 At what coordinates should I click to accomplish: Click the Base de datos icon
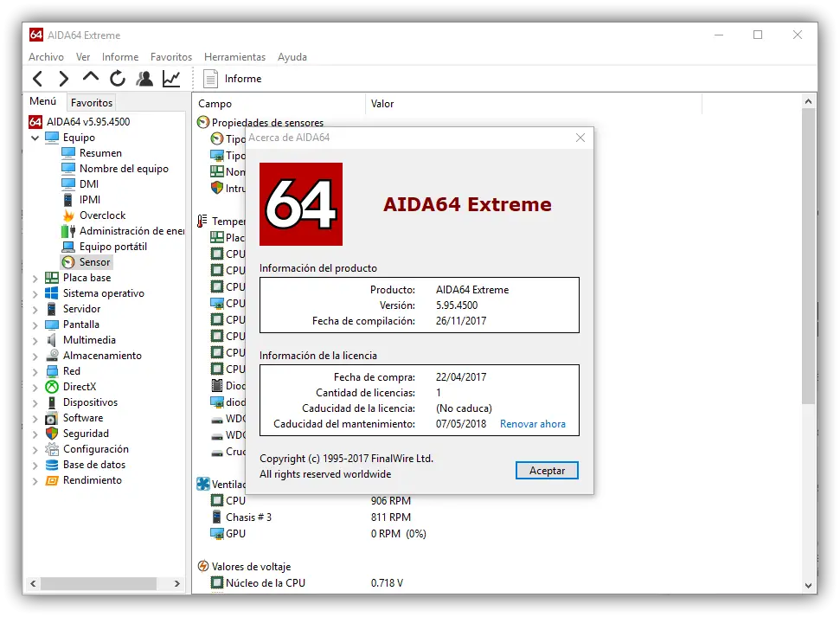tap(52, 464)
